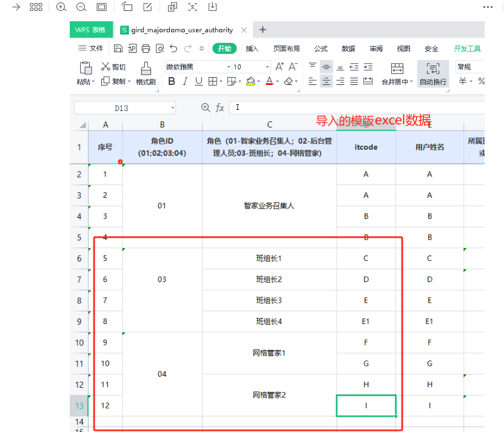The width and height of the screenshot is (504, 432).
Task: Select the cell containing 班组长3
Action: click(x=269, y=300)
